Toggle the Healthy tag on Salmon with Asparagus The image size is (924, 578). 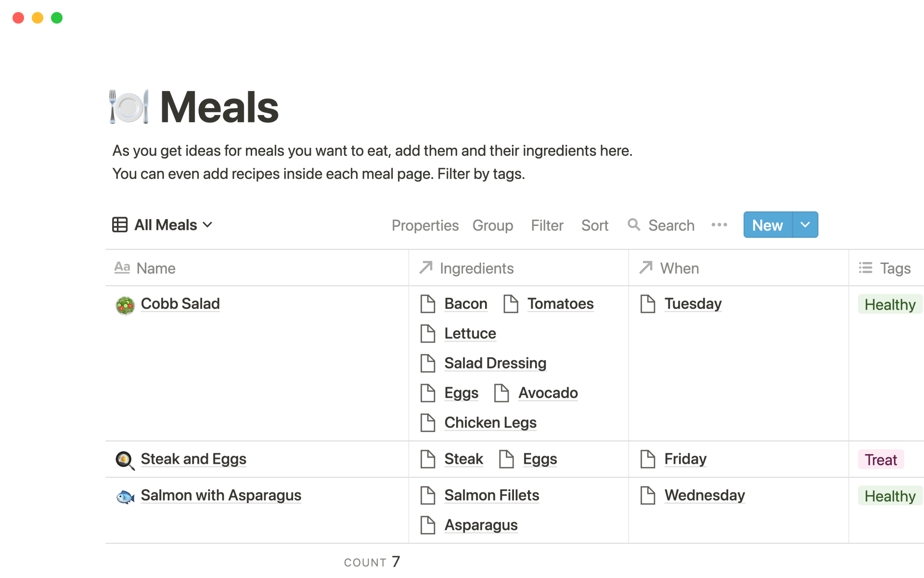tap(889, 496)
